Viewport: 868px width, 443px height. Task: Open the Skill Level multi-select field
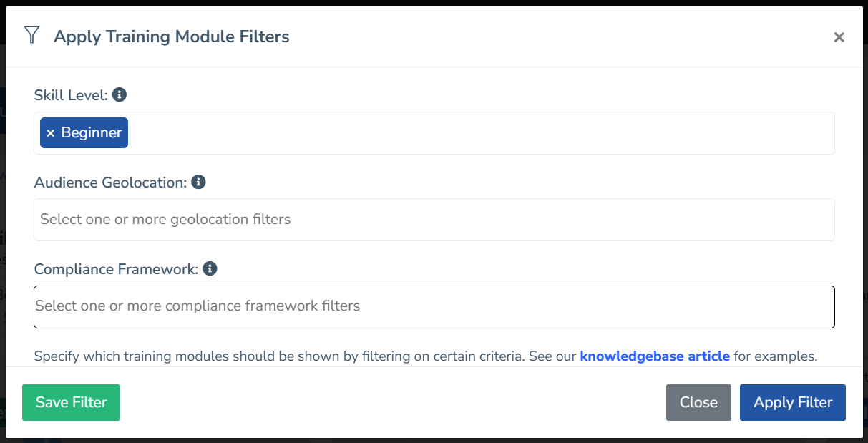pyautogui.click(x=479, y=133)
